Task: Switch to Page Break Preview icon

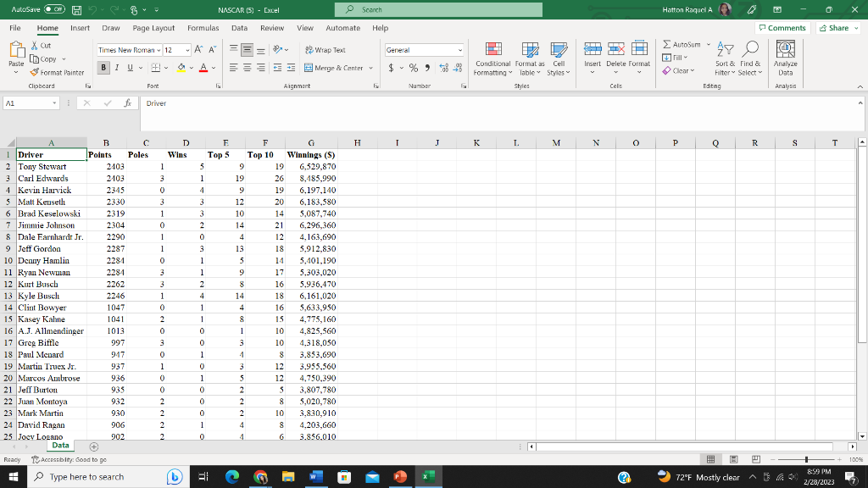Action: (x=755, y=459)
